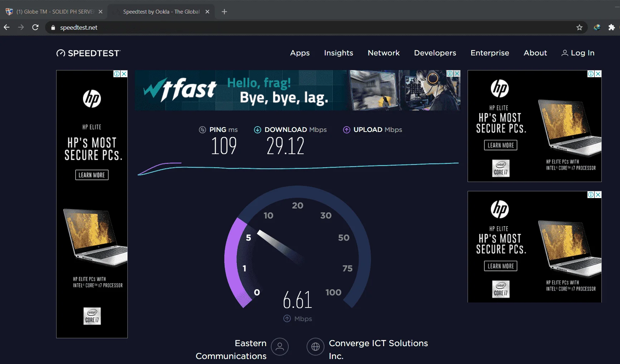The height and width of the screenshot is (364, 620).
Task: Open ad info on upper right HP ad
Action: tap(591, 74)
